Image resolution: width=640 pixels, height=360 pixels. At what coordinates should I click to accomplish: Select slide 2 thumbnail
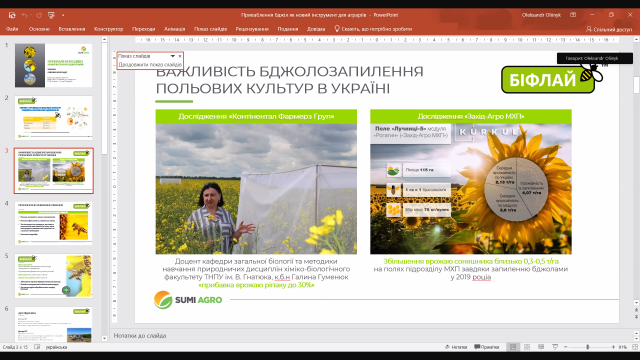click(x=53, y=118)
